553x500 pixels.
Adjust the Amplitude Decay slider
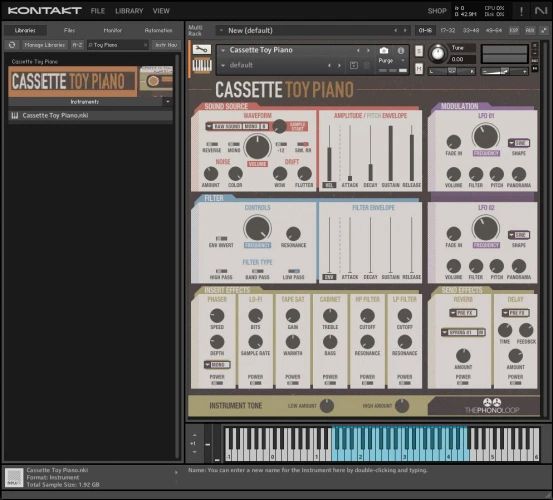click(x=370, y=153)
